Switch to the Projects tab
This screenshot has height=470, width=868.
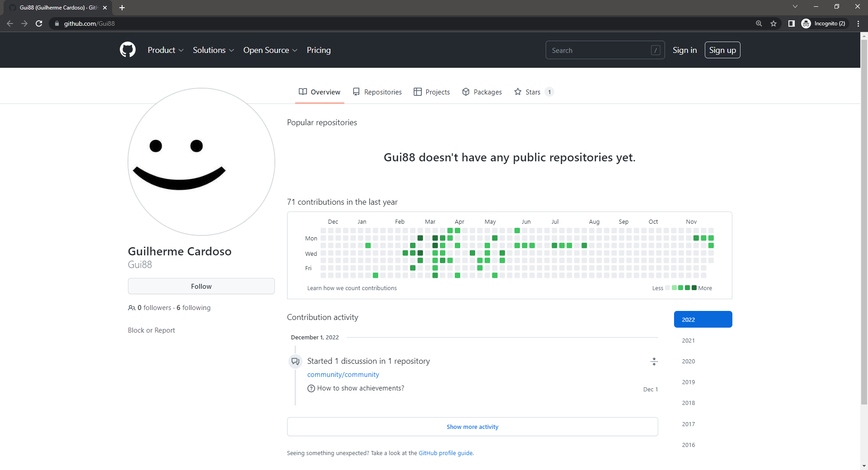pos(432,92)
